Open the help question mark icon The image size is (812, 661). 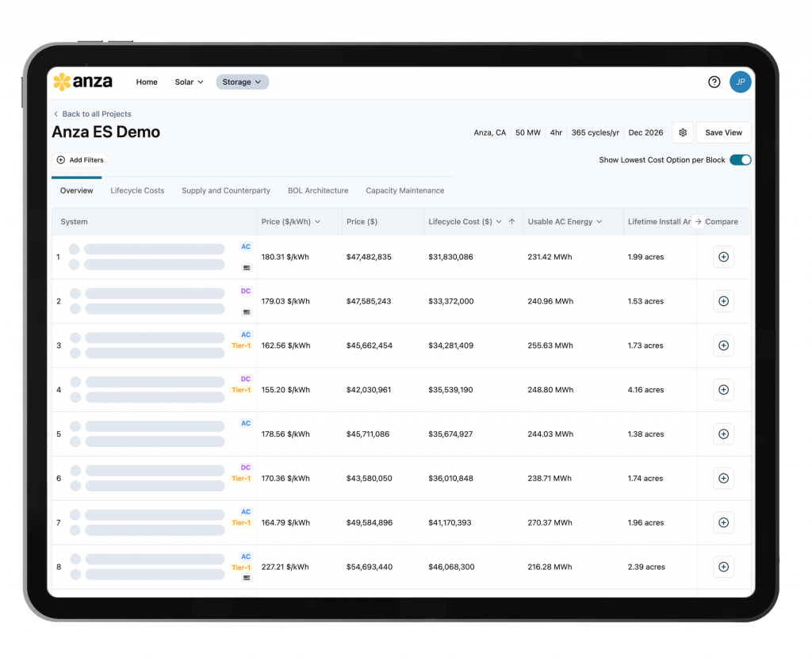pos(714,82)
